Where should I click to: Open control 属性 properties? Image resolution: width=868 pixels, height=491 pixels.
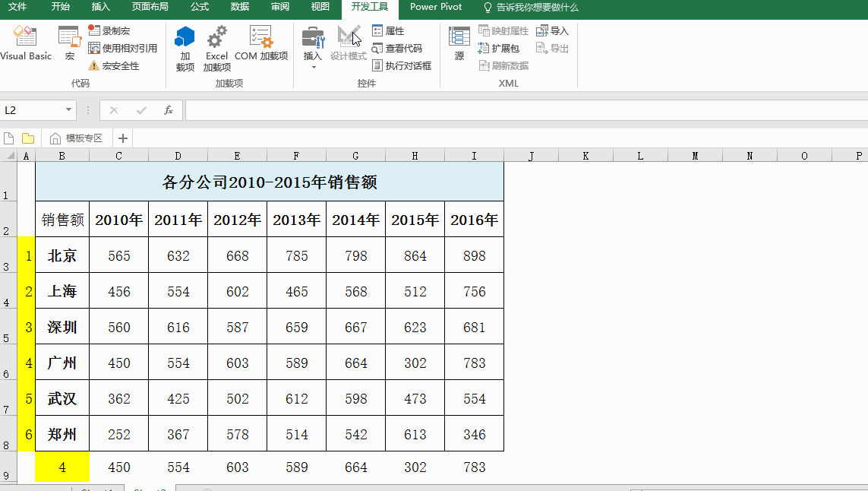pyautogui.click(x=388, y=31)
